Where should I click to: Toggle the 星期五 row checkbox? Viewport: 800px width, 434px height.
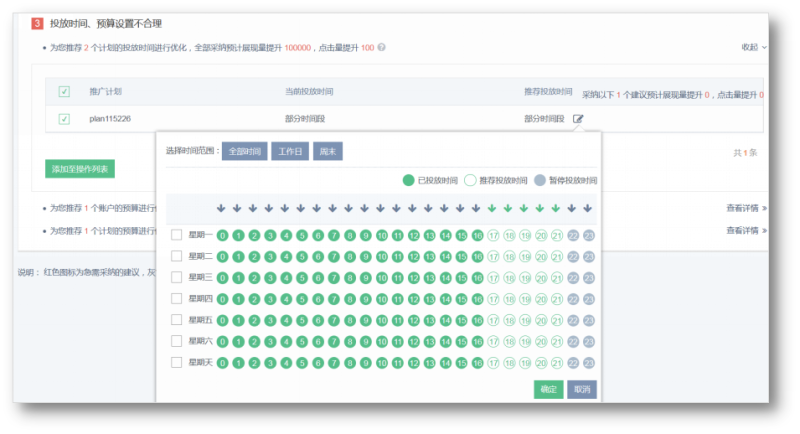[x=177, y=320]
